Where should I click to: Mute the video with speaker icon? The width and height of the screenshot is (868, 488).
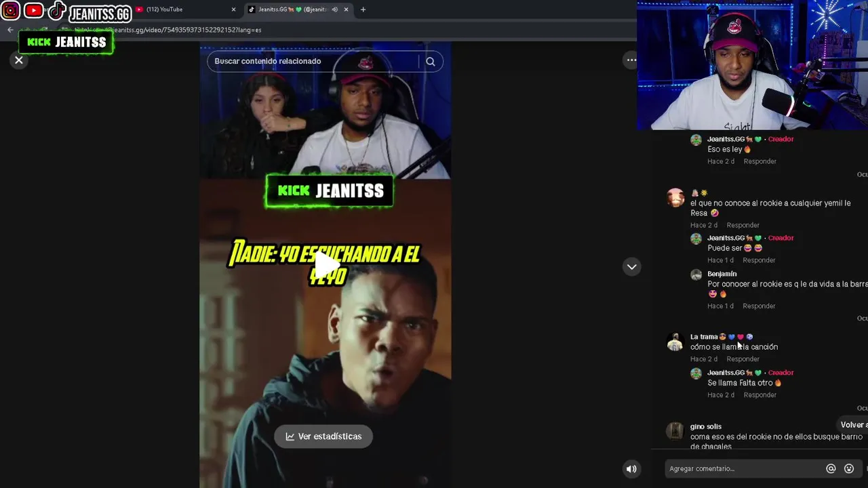[x=631, y=468]
